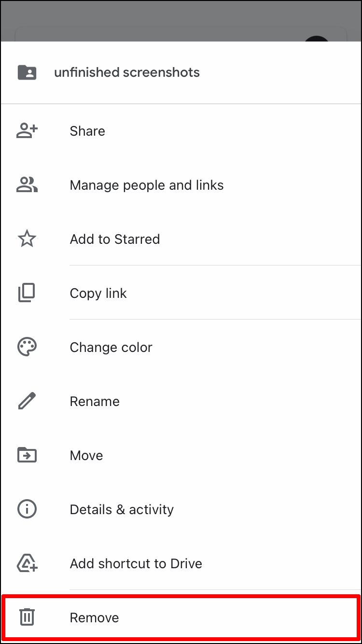Screen dimensions: 362x644
Task: Tap the color palette icon
Action: pos(27,347)
